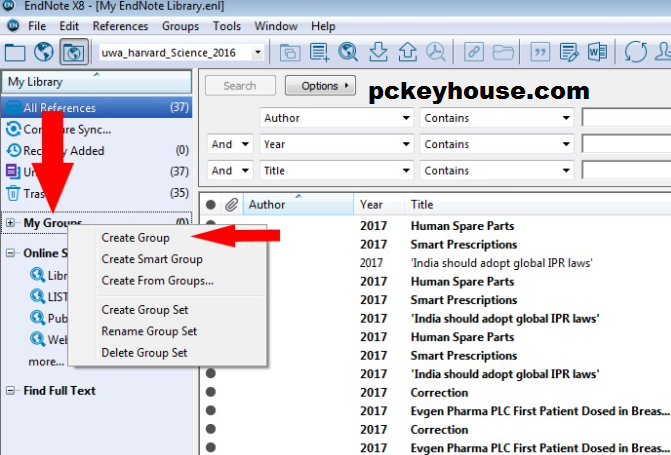Open the EndNote icon in the menu bar

coord(13,26)
